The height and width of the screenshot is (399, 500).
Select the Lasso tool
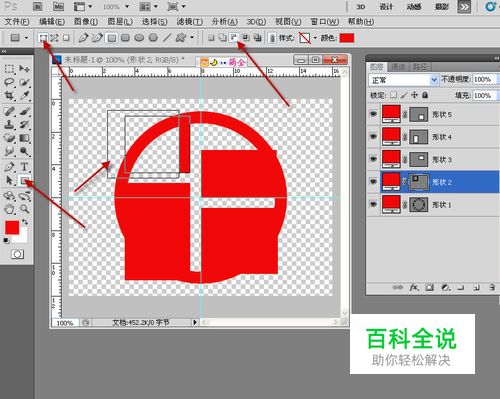[9, 82]
